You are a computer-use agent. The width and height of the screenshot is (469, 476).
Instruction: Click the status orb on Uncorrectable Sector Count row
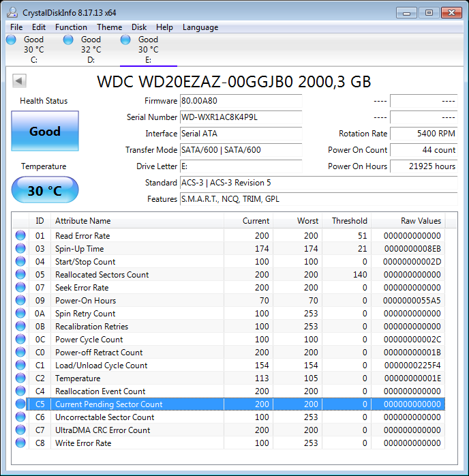tap(20, 417)
